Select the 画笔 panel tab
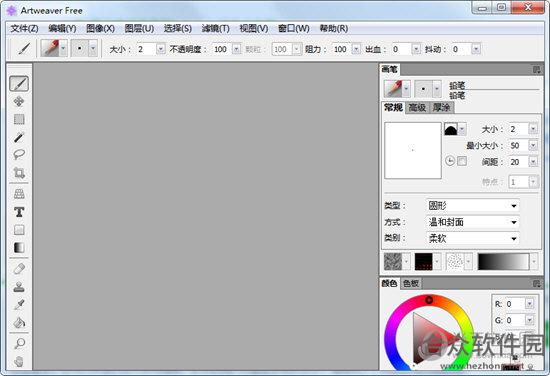The height and width of the screenshot is (376, 550). click(389, 69)
